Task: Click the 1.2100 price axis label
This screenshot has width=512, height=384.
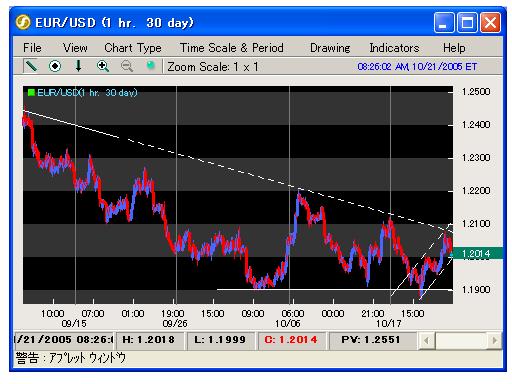Action: coord(476,223)
